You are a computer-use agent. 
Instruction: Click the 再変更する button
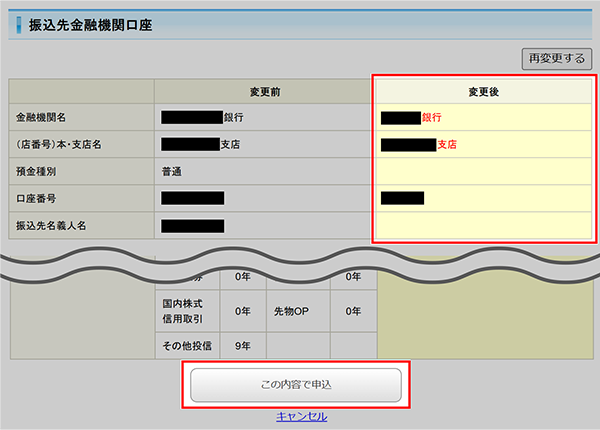(x=557, y=58)
